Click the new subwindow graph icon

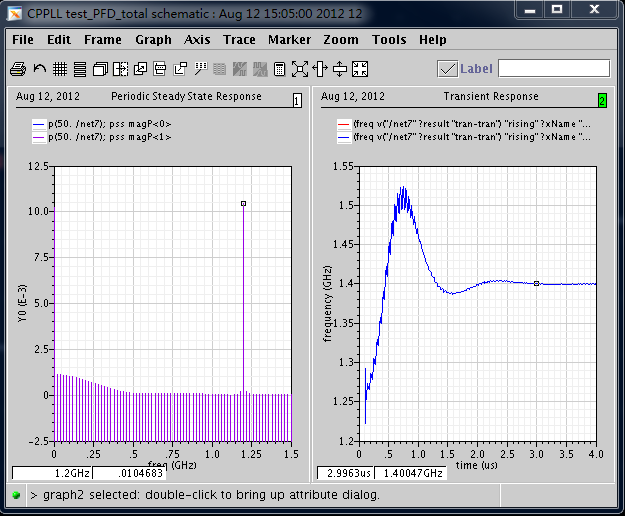[x=180, y=69]
